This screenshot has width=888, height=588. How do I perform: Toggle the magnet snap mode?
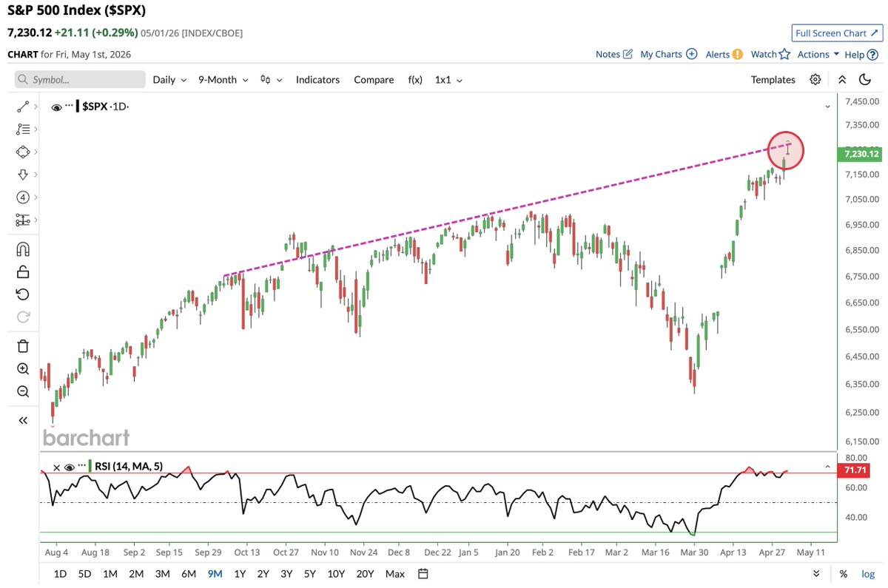pos(22,249)
